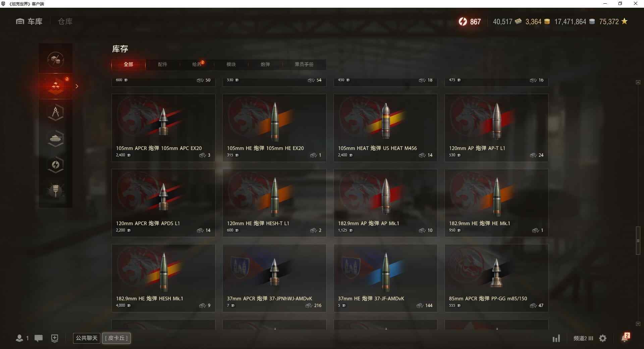644x349 pixels.
Task: Open the tank vehicles sidebar icon
Action: pos(56,139)
